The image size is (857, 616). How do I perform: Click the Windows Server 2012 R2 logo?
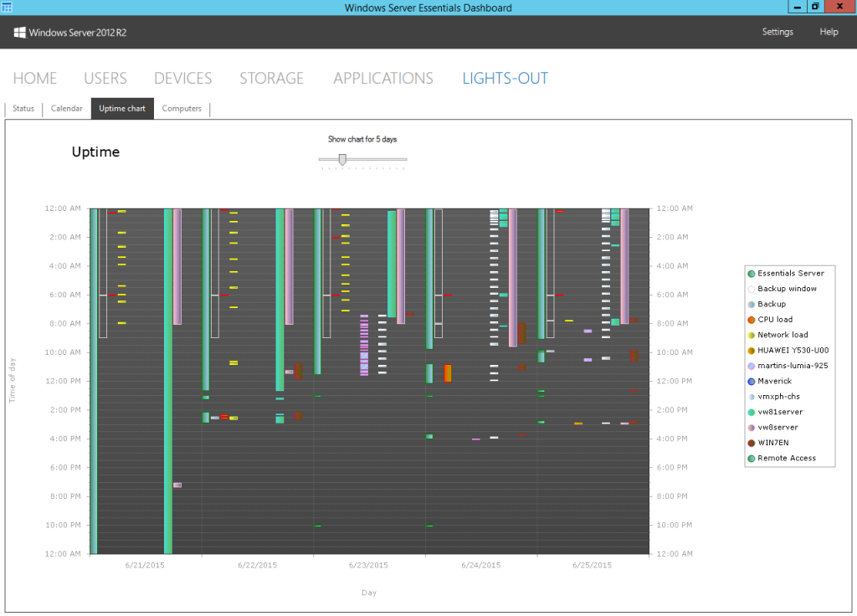70,33
